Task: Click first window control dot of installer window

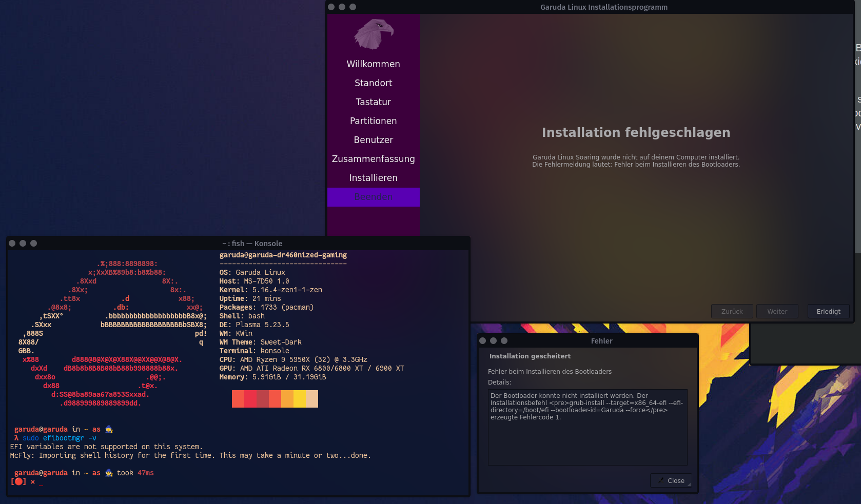Action: pyautogui.click(x=331, y=7)
